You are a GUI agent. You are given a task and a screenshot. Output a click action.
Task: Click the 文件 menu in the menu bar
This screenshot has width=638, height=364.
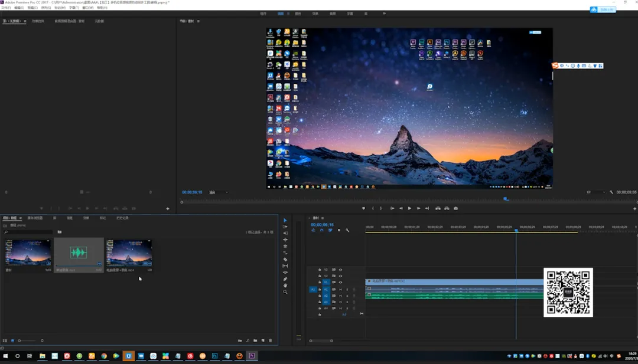click(6, 8)
